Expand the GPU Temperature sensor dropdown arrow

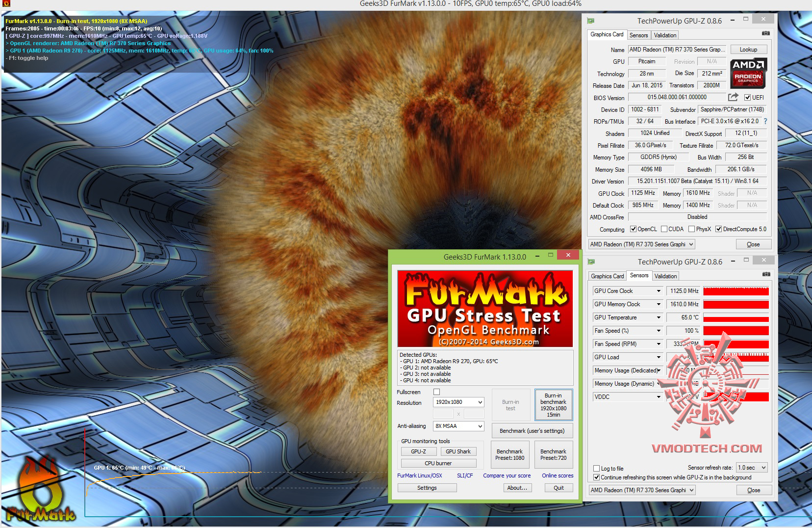pyautogui.click(x=659, y=317)
